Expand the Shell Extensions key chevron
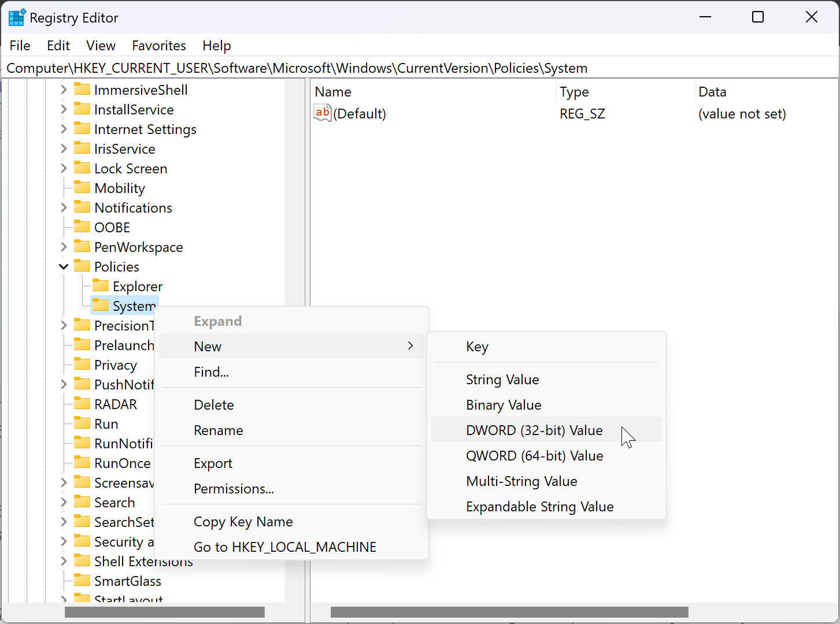This screenshot has width=840, height=624. tap(63, 561)
